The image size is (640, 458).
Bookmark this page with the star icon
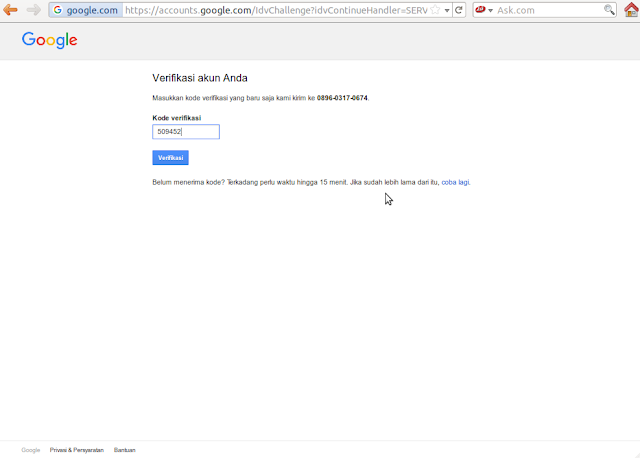pos(436,10)
